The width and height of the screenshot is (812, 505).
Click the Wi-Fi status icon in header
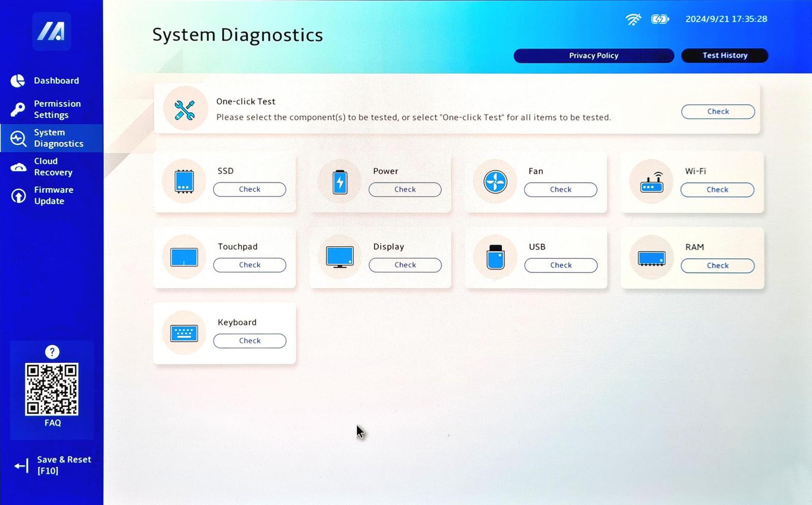tap(633, 19)
